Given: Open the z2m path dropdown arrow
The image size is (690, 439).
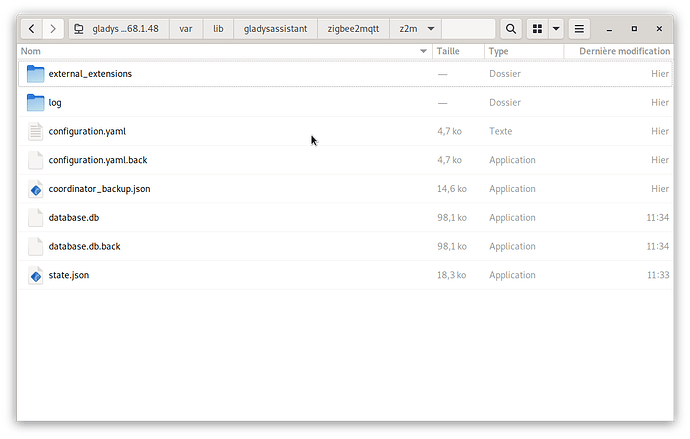Looking at the screenshot, I should point(431,29).
